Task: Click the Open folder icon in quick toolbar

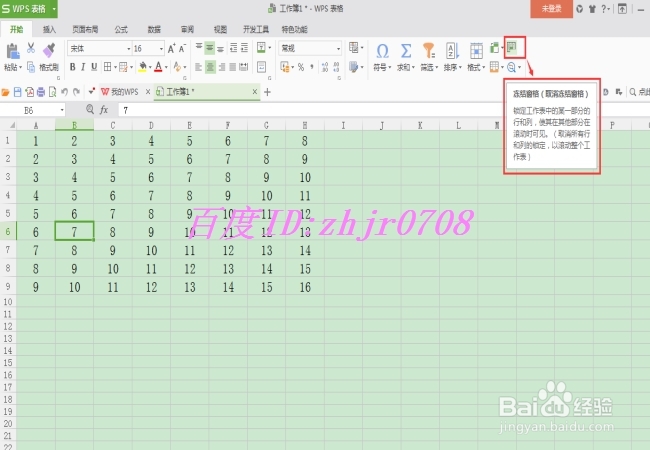Action: click(x=5, y=92)
